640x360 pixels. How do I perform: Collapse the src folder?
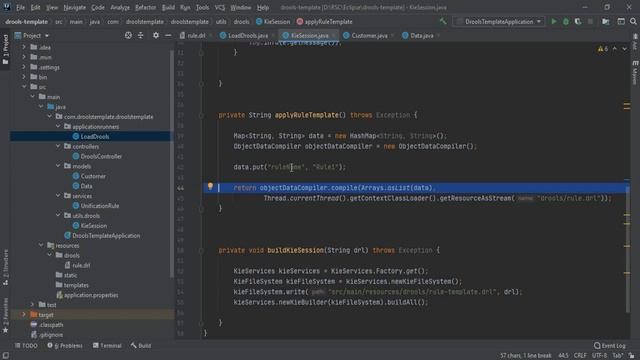point(24,87)
